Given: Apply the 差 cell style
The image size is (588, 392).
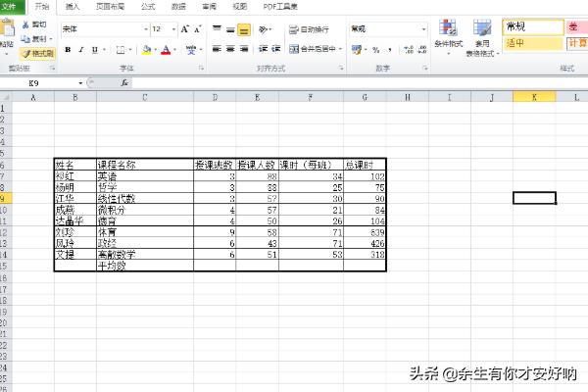Looking at the screenshot, I should click(577, 27).
